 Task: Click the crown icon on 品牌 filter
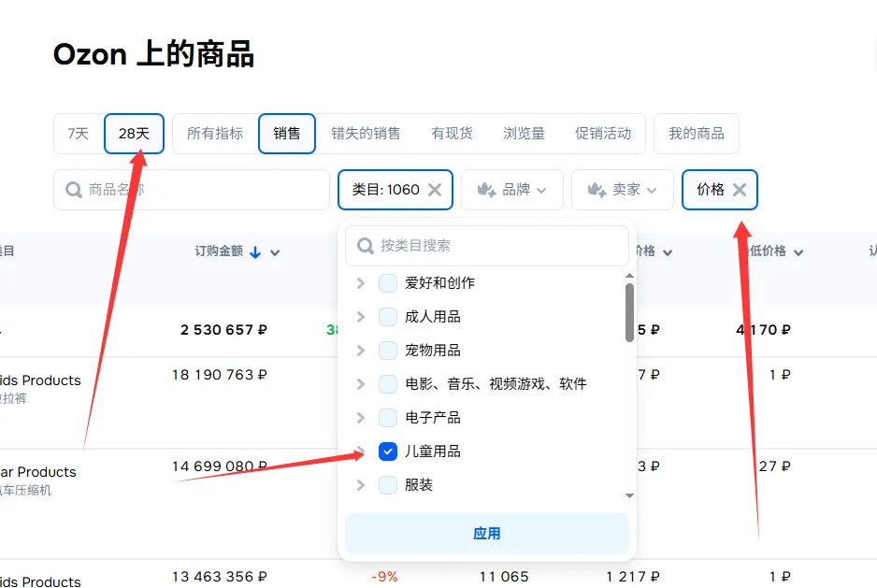tap(486, 190)
